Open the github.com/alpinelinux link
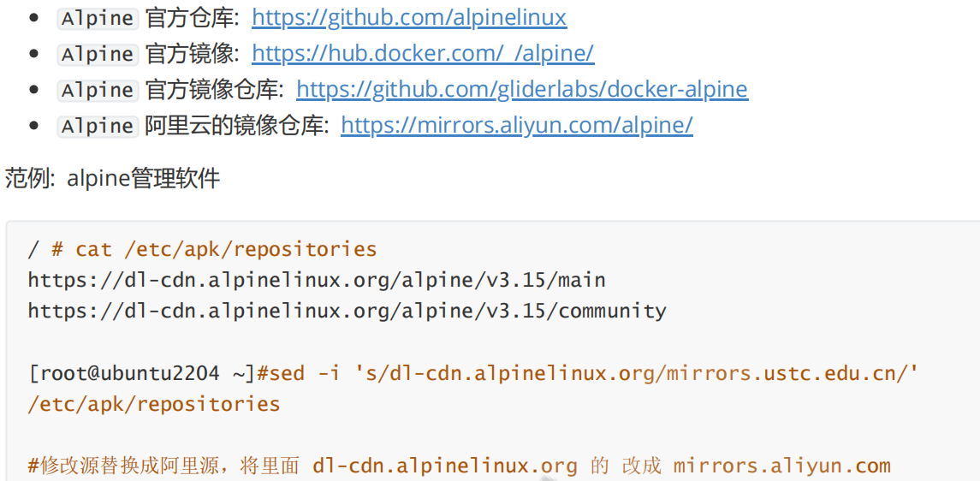Screen dimensions: 980x481 pyautogui.click(x=408, y=17)
